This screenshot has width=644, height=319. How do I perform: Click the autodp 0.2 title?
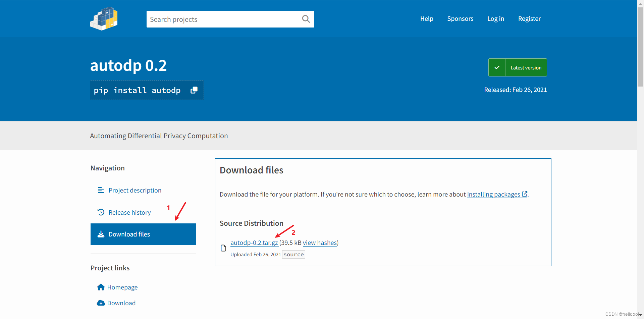(x=128, y=65)
